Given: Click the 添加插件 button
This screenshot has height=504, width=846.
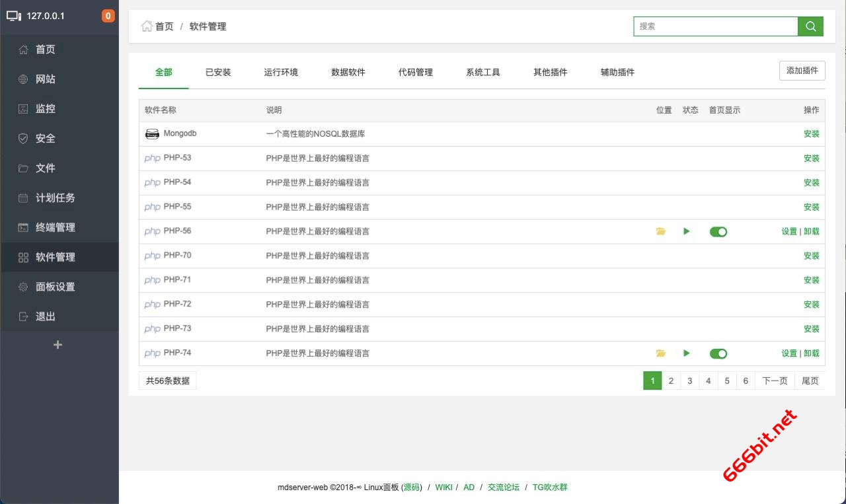Looking at the screenshot, I should [x=802, y=70].
